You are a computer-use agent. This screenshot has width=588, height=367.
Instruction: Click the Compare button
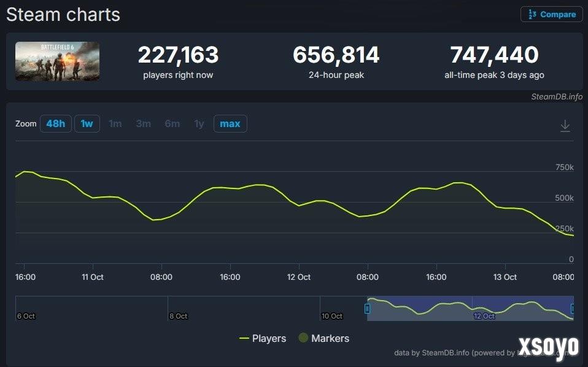click(552, 14)
